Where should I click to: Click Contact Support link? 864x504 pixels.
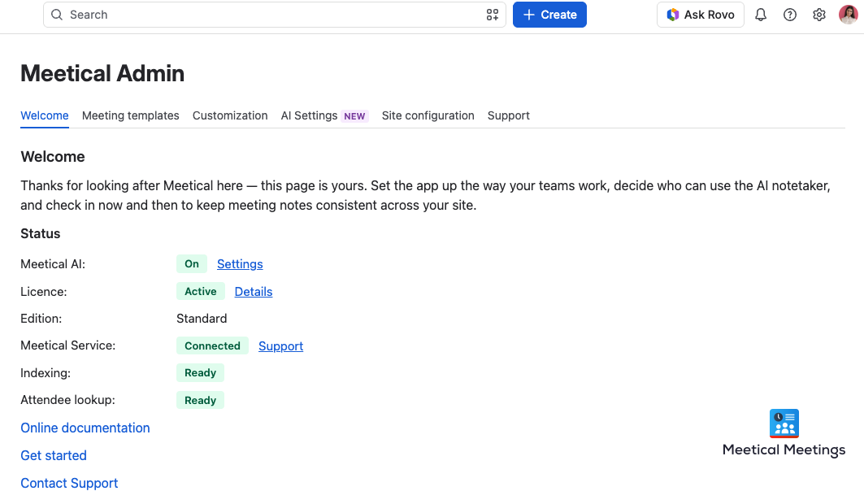[69, 483]
